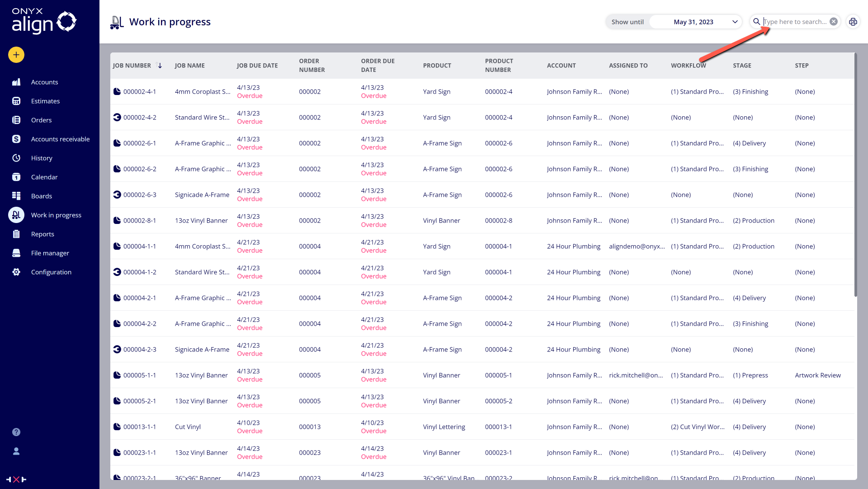Click the search input field

tap(796, 22)
